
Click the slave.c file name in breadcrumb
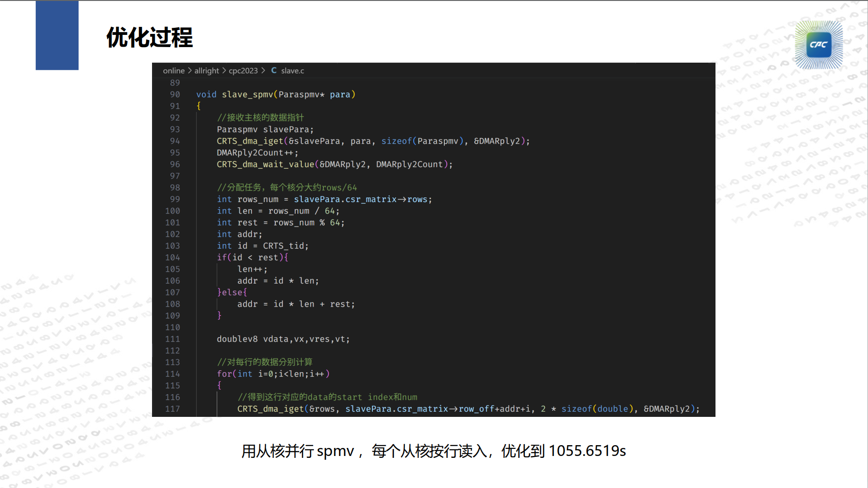292,71
